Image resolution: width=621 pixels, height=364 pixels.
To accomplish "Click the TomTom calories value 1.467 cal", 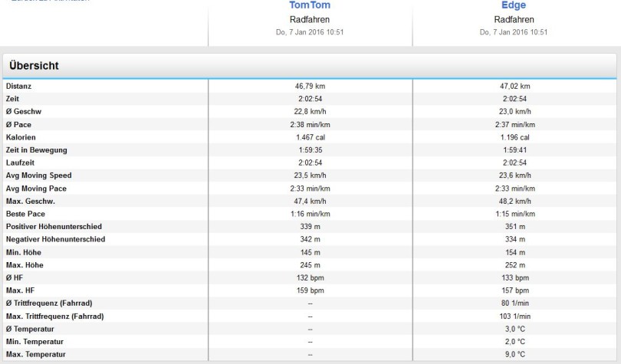I will [x=310, y=137].
